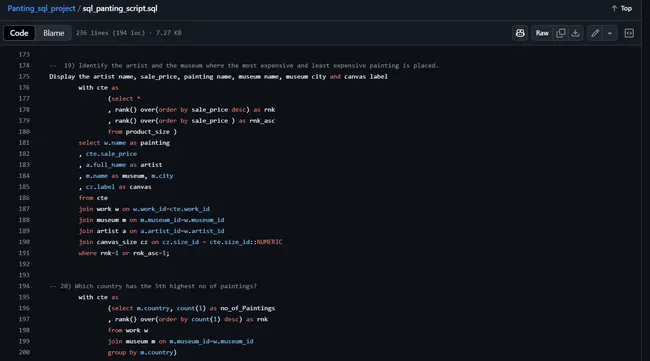
Task: Click 'join work w' code line
Action: pyautogui.click(x=144, y=209)
